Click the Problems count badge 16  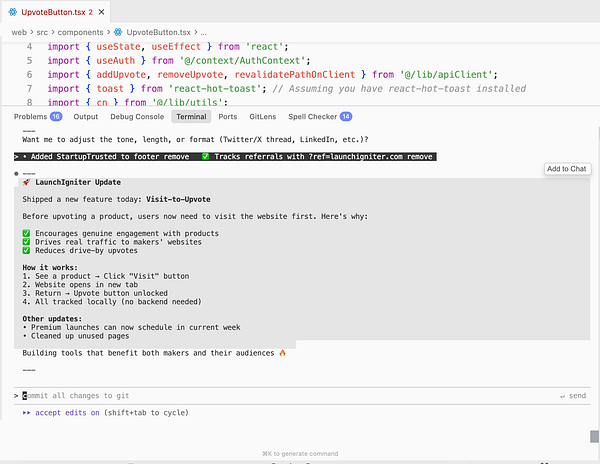click(56, 117)
